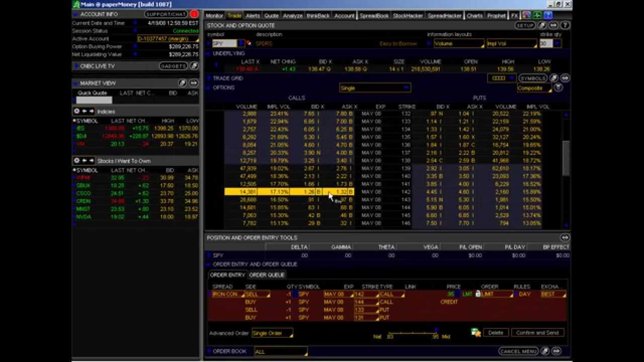This screenshot has height=362, width=644.
Task: Click the Delete order button
Action: point(496,332)
